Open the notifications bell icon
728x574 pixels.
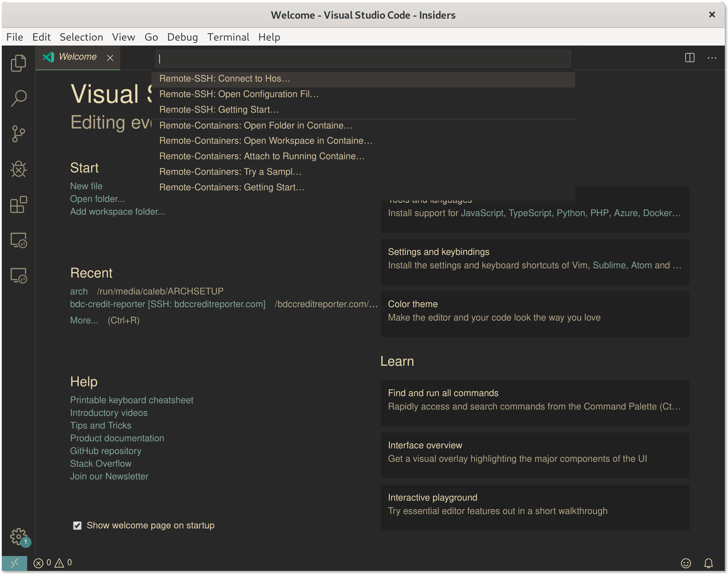point(708,563)
